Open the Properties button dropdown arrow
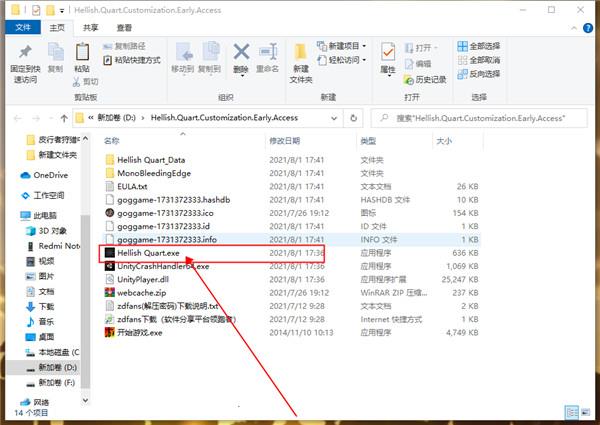The width and height of the screenshot is (600, 425). pyautogui.click(x=389, y=76)
